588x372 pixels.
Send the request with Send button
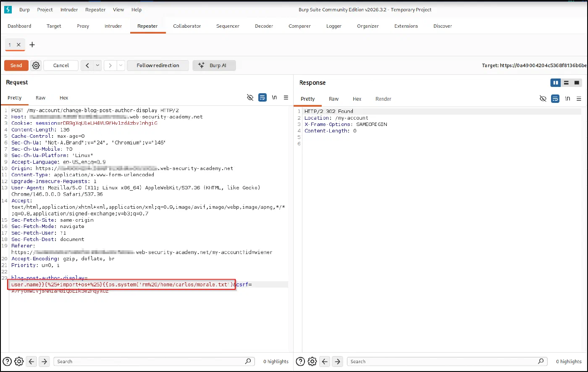tap(16, 65)
